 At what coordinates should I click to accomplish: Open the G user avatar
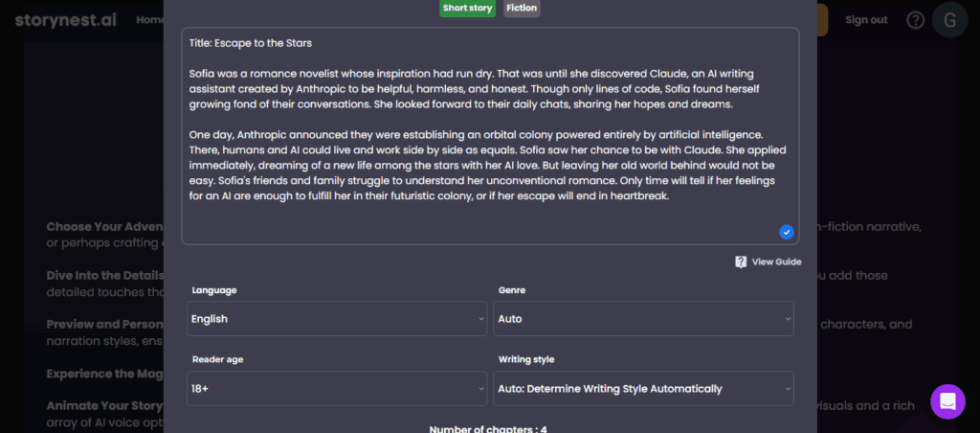949,20
